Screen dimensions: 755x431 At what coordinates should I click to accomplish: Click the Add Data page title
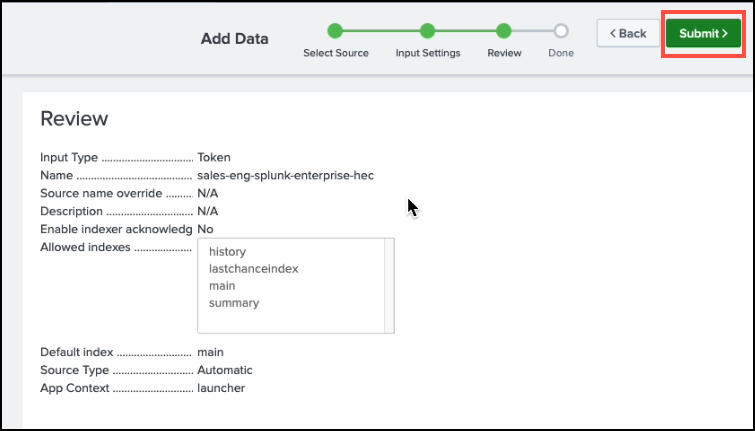click(234, 39)
